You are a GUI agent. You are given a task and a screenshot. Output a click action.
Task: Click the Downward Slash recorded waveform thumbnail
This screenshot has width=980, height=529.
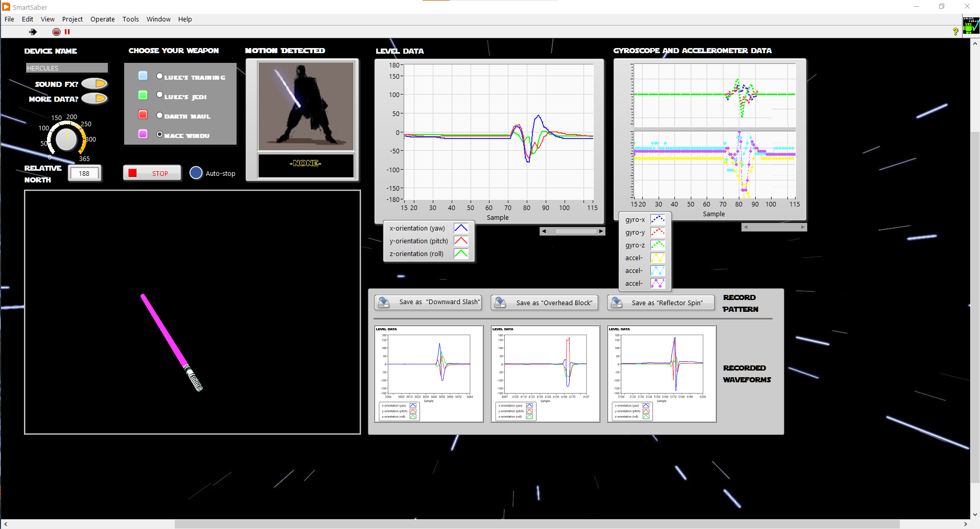pos(429,374)
